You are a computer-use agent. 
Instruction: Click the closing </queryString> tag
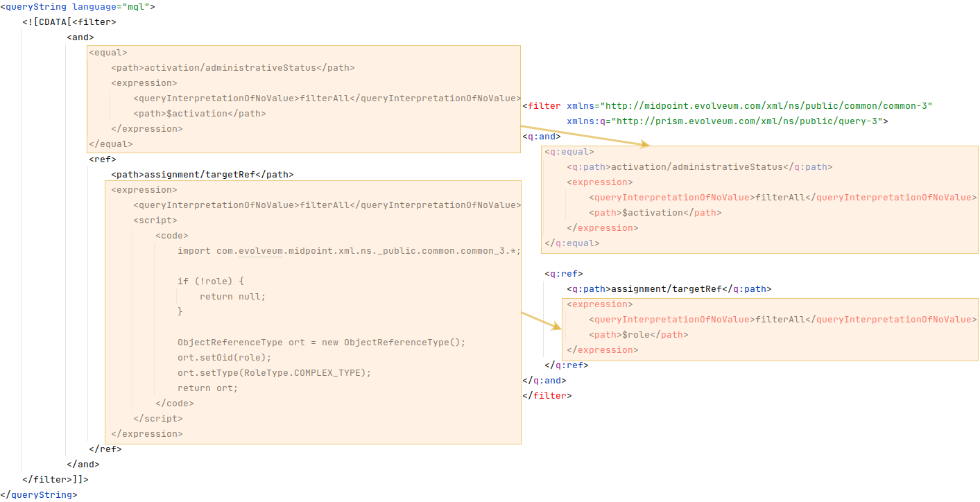pyautogui.click(x=39, y=495)
